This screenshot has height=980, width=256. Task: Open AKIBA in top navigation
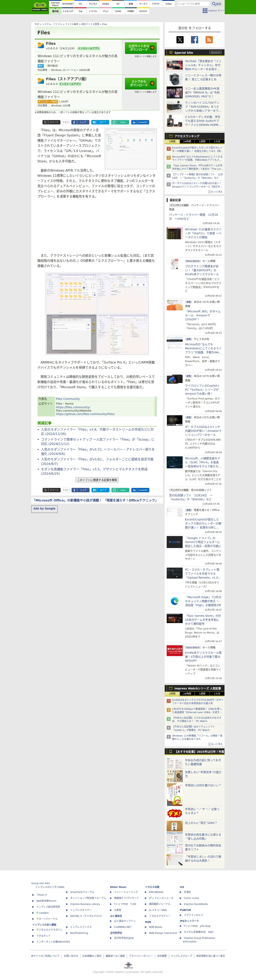click(x=106, y=4)
